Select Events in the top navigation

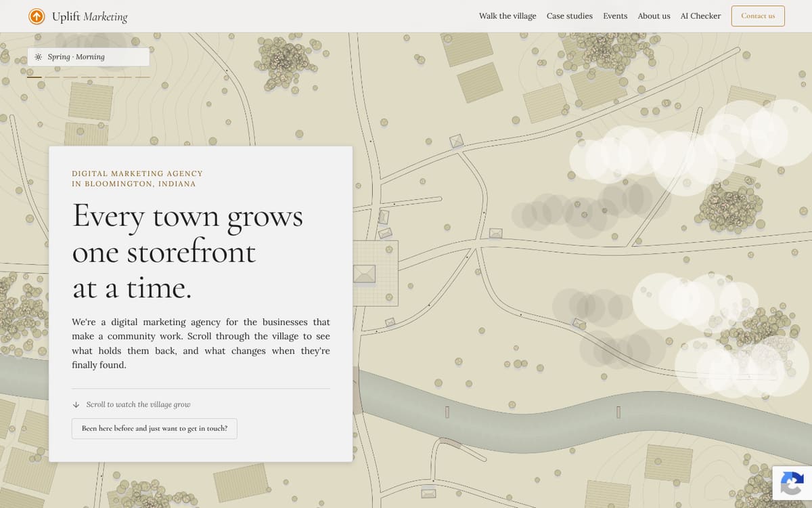click(x=615, y=16)
